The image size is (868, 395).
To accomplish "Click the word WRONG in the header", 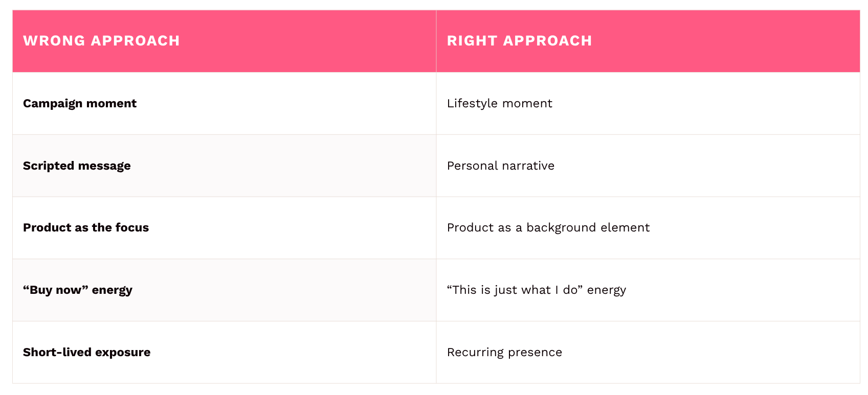I will pyautogui.click(x=54, y=41).
